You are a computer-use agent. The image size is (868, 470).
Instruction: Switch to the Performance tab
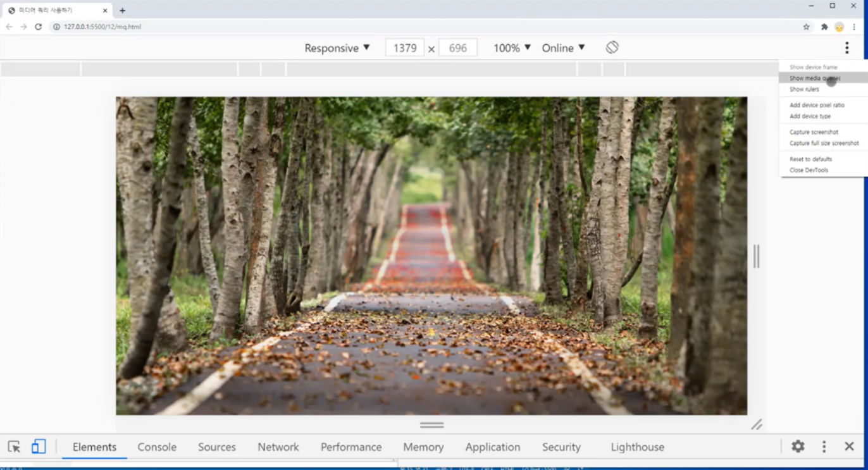click(351, 447)
